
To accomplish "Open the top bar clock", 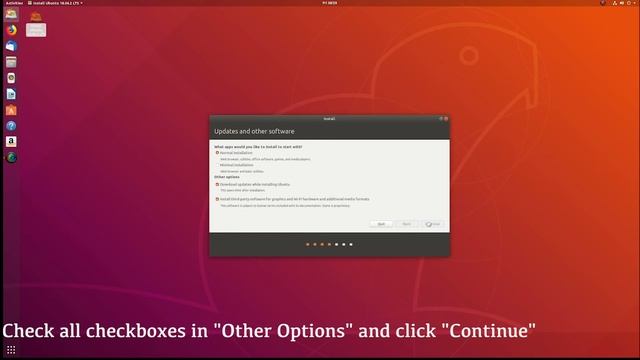I will [x=330, y=3].
